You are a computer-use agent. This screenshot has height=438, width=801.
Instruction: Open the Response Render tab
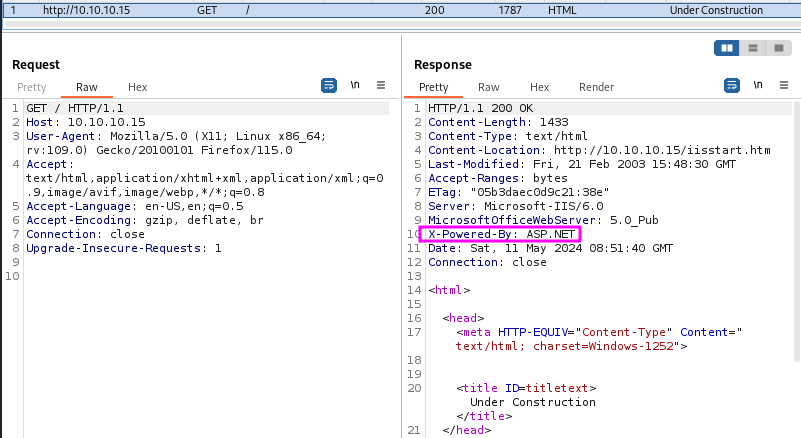pos(597,87)
